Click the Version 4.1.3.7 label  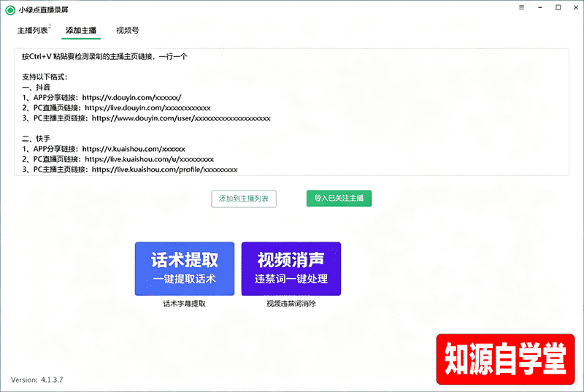point(37,380)
